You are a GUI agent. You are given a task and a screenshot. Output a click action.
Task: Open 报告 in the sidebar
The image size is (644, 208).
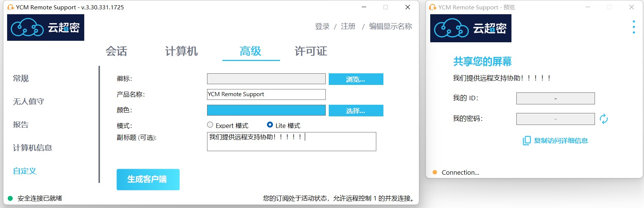click(21, 125)
